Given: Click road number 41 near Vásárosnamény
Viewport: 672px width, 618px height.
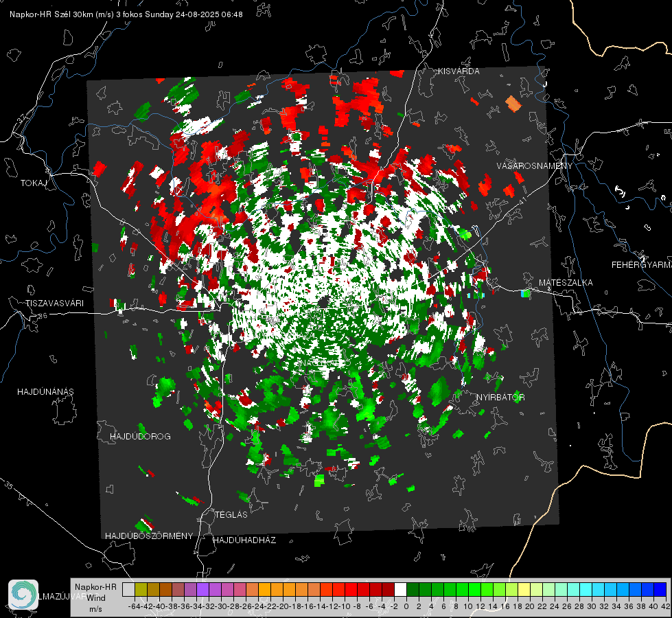Looking at the screenshot, I should click(x=522, y=201).
